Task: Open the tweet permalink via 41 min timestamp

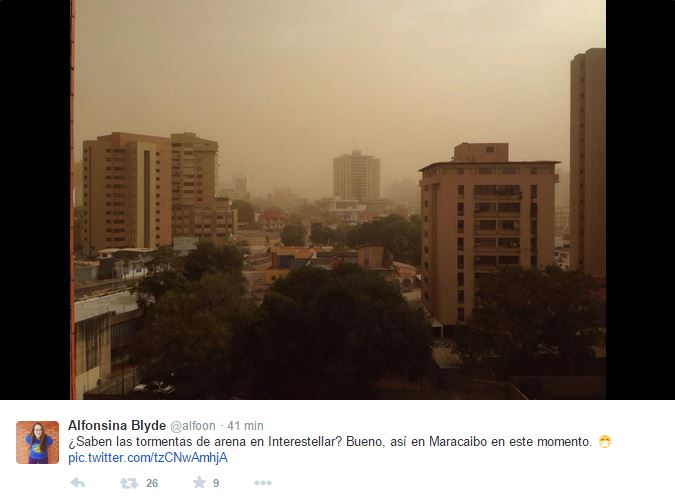Action: point(245,426)
